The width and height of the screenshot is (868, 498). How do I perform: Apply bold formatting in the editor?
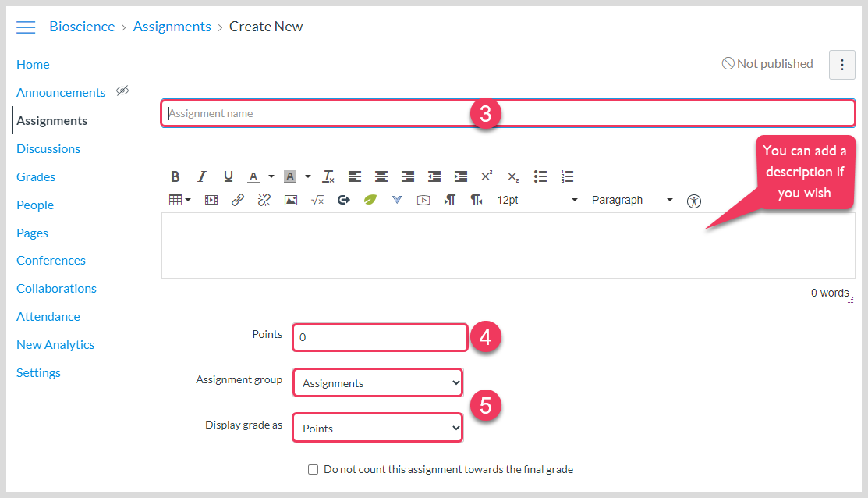175,176
